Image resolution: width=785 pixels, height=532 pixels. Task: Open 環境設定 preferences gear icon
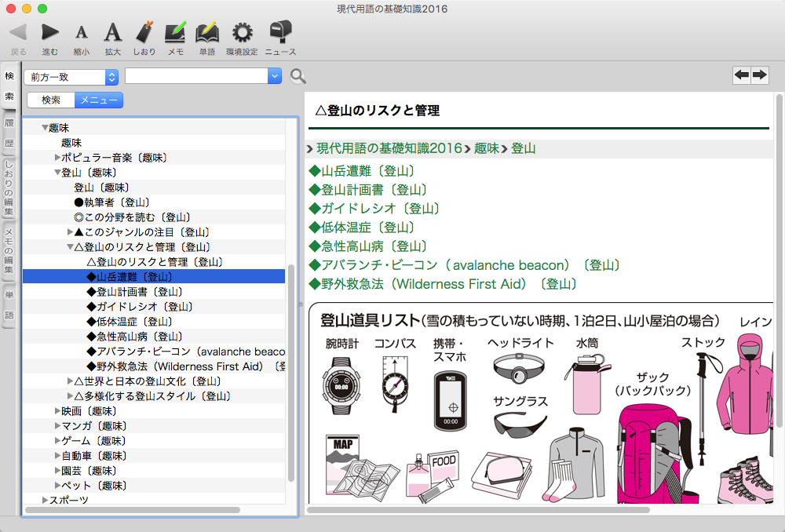(242, 32)
